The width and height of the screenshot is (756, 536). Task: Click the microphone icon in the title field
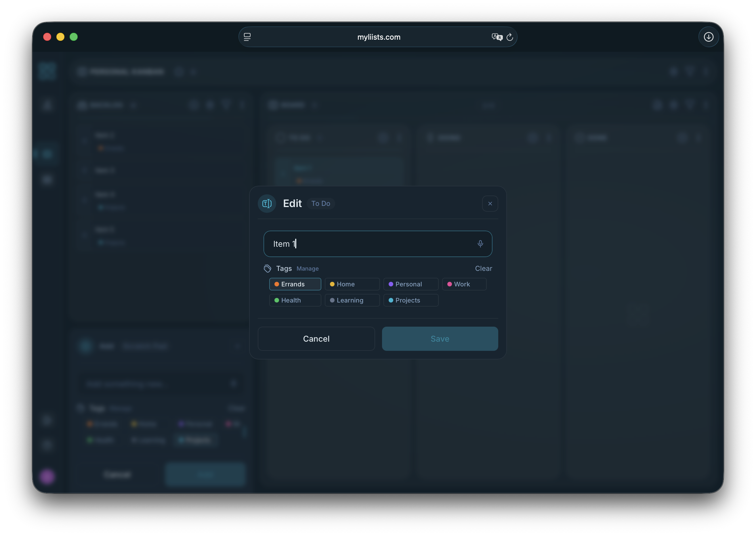(480, 244)
